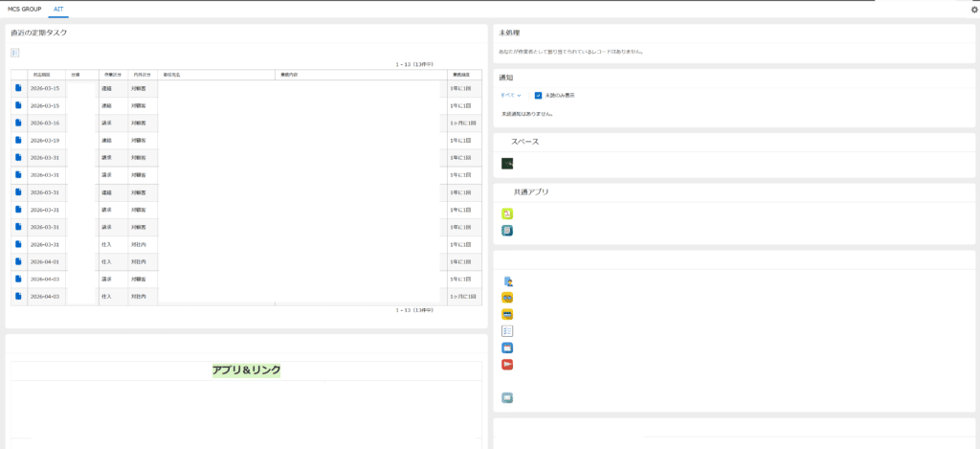
Task: Open the record dated 2026-03-16
Action: [x=18, y=123]
